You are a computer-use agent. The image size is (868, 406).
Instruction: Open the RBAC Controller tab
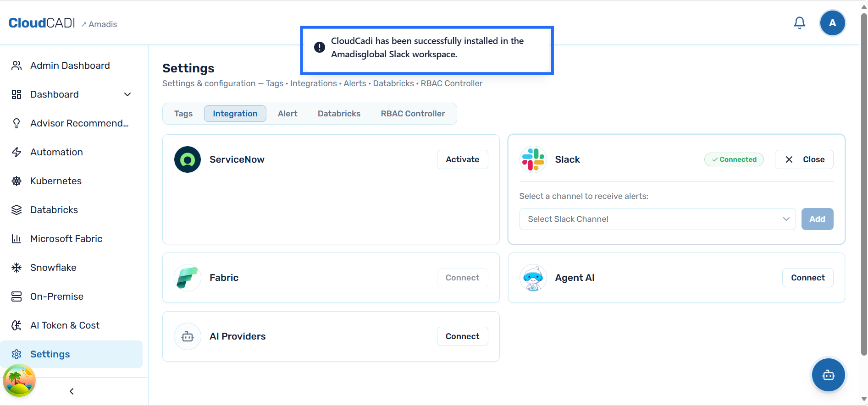[413, 114]
